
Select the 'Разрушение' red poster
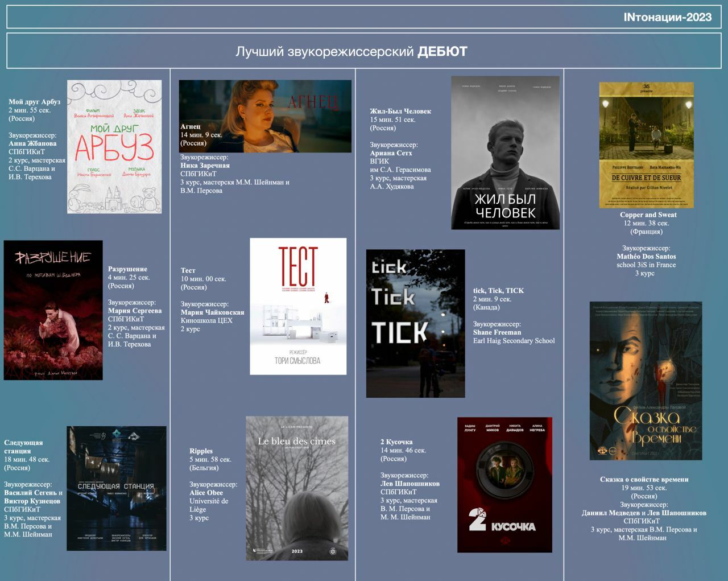coord(53,310)
